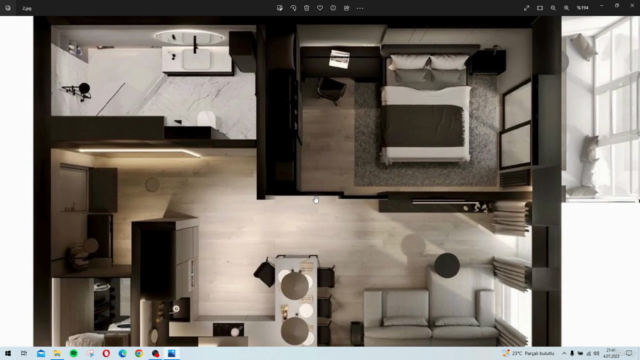This screenshot has width=640, height=360.
Task: Delete the image with the trash icon
Action: click(x=307, y=8)
